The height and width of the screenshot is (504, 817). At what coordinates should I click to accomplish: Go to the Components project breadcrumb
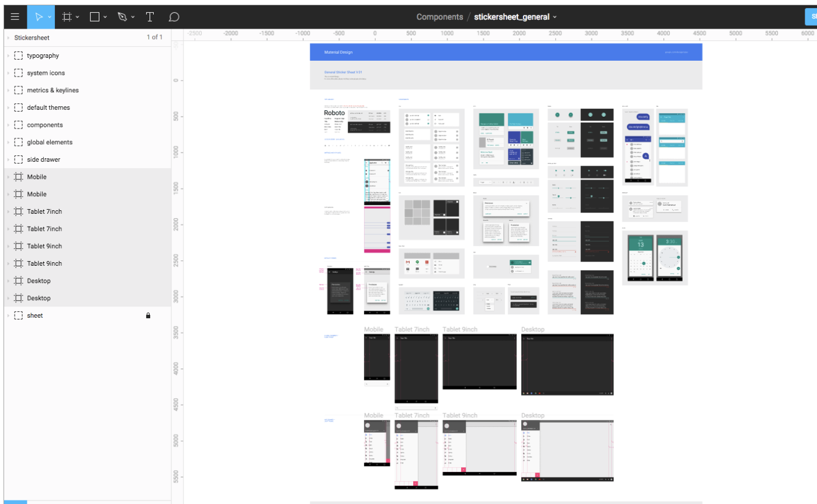tap(439, 17)
